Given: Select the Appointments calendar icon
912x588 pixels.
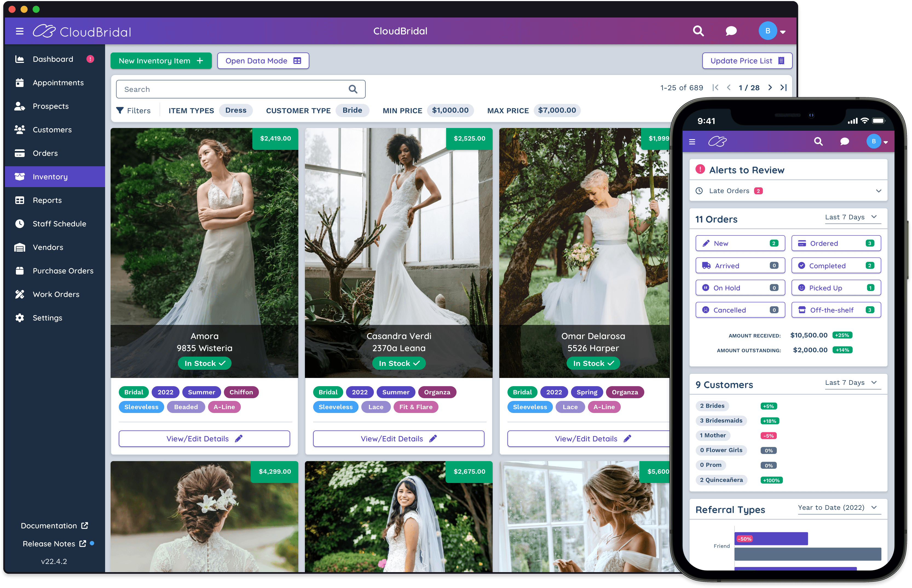Looking at the screenshot, I should [x=19, y=83].
